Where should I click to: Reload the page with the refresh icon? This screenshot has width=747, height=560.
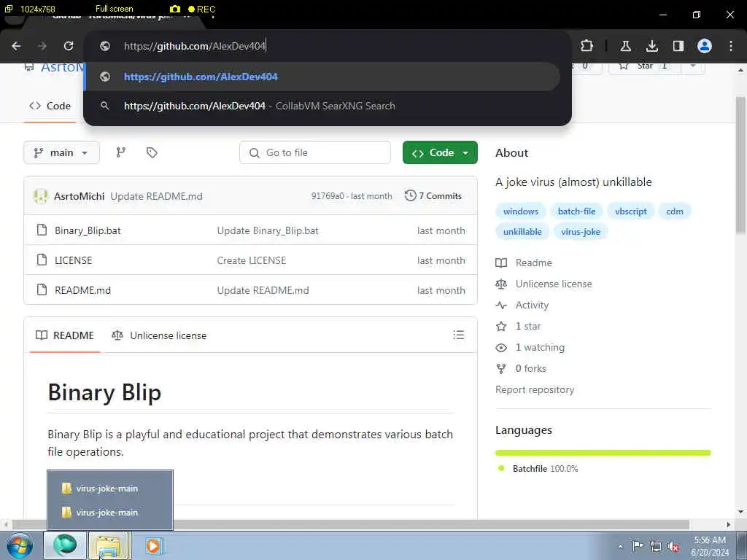(x=69, y=46)
